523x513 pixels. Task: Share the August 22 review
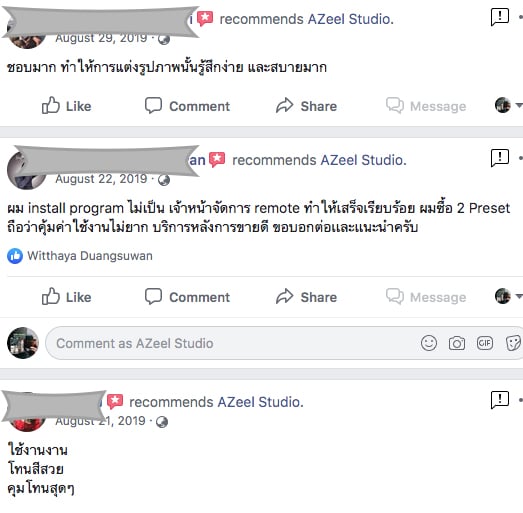[x=306, y=297]
